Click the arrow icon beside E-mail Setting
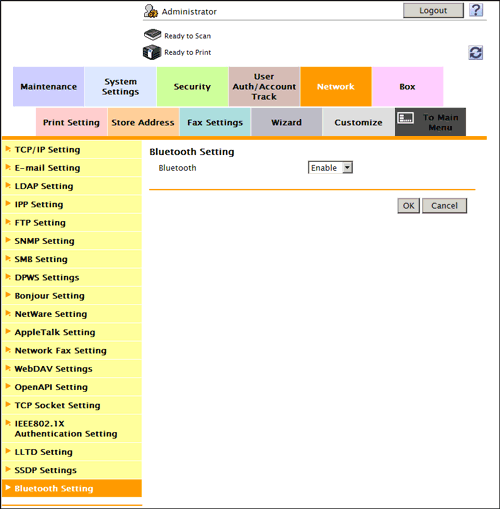Screen dimensions: 500x509 click(x=8, y=167)
